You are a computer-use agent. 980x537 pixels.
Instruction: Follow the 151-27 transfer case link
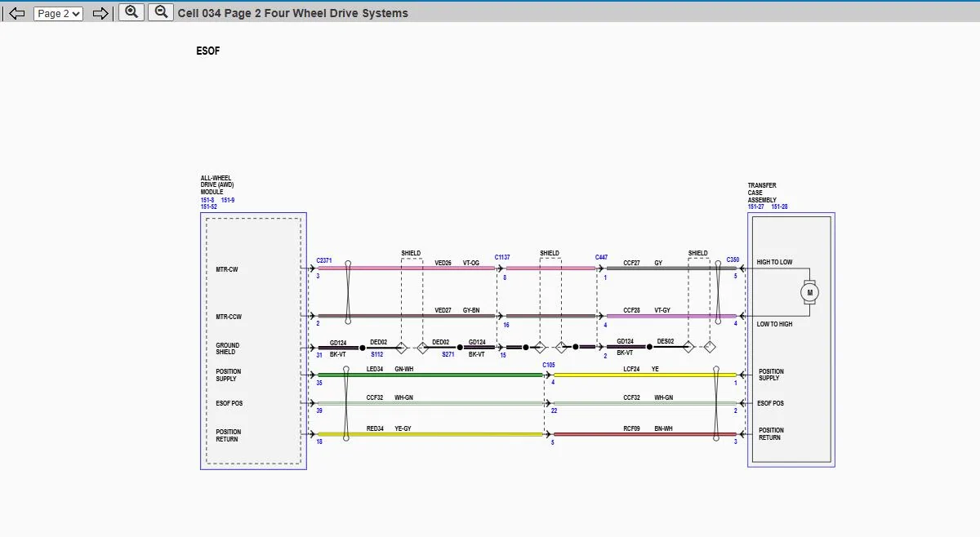[x=756, y=206]
